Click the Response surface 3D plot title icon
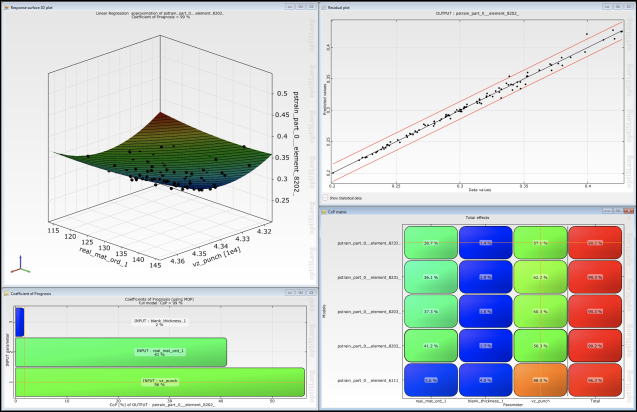The height and width of the screenshot is (412, 637). 6,7
